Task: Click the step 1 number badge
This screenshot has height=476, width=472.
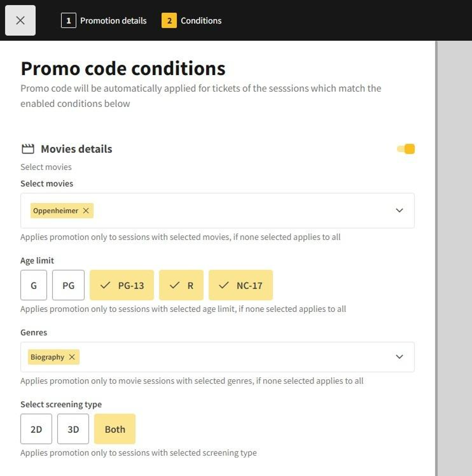Action: click(x=68, y=20)
